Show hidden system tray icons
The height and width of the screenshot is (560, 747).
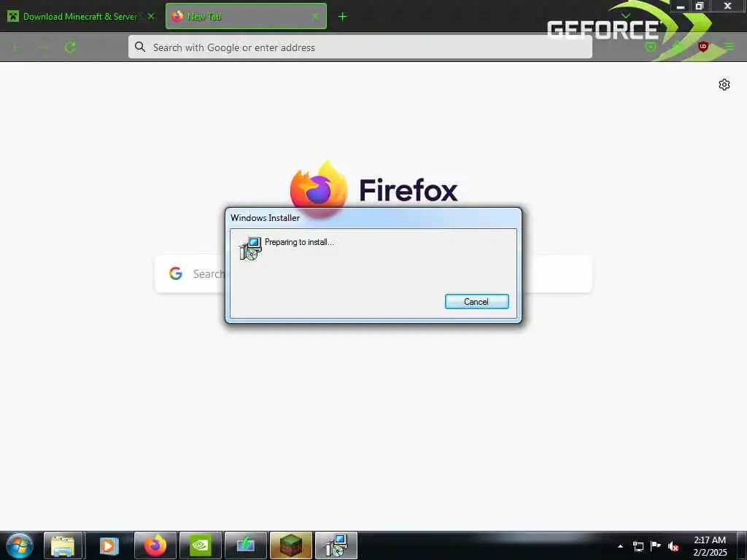coord(620,546)
